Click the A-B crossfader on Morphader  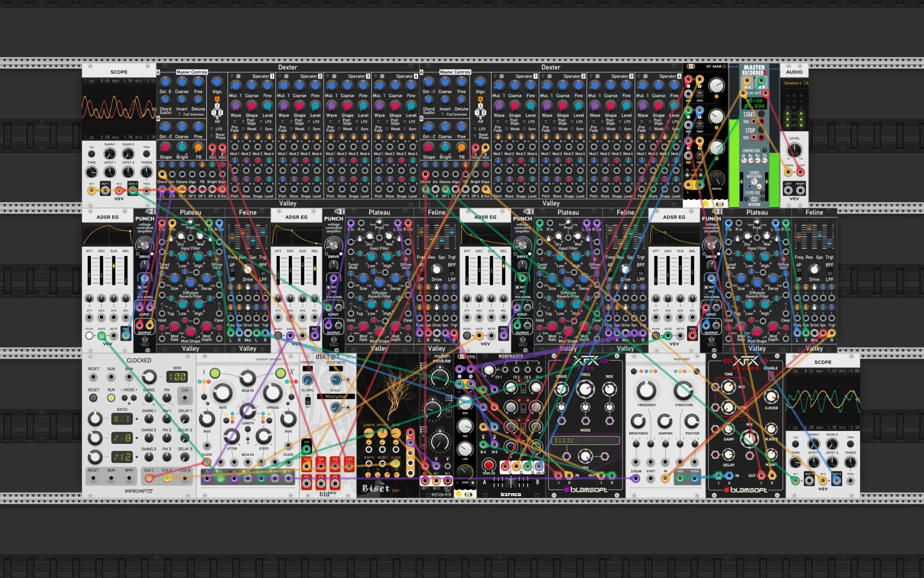[x=512, y=482]
